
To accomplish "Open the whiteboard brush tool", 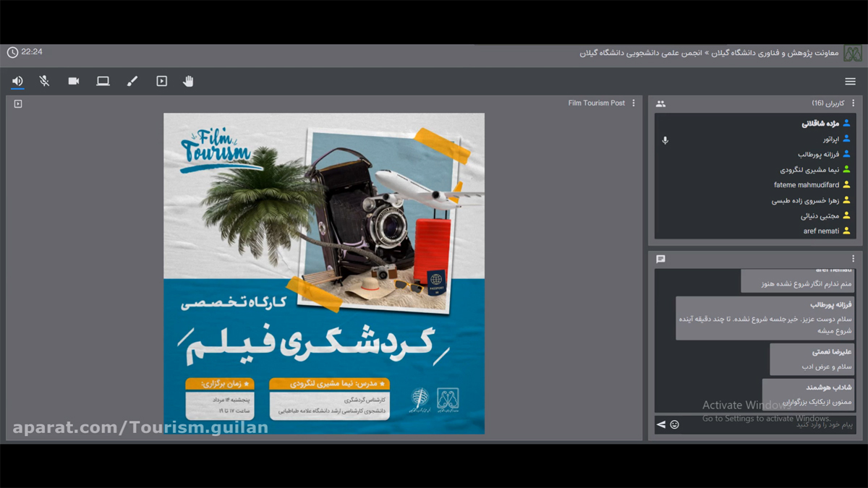I will pos(132,81).
